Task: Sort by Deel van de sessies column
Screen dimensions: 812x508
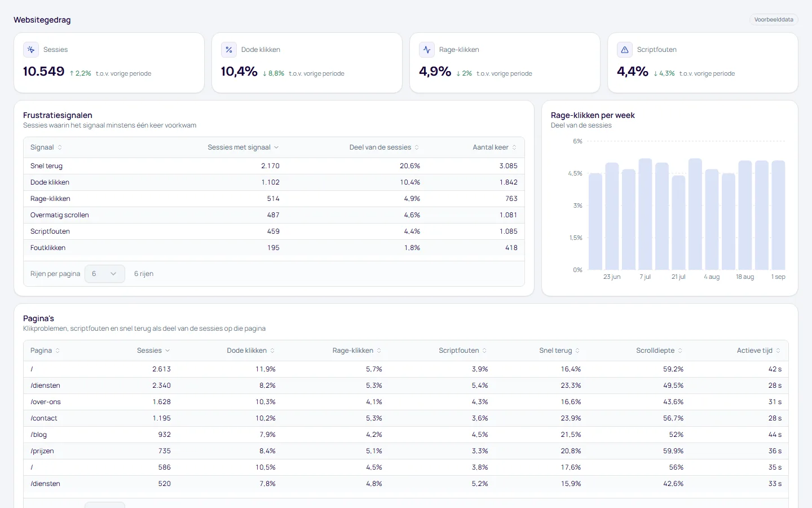Action: pos(384,147)
